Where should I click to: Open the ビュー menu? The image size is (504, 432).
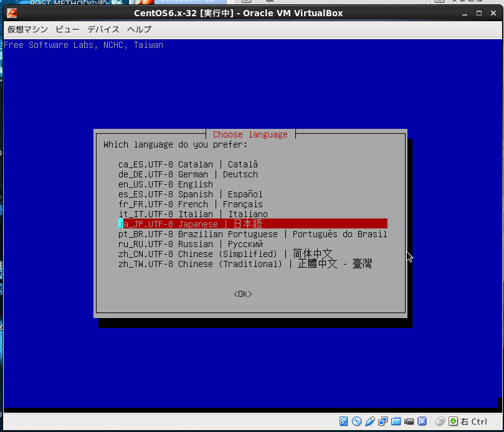point(67,29)
